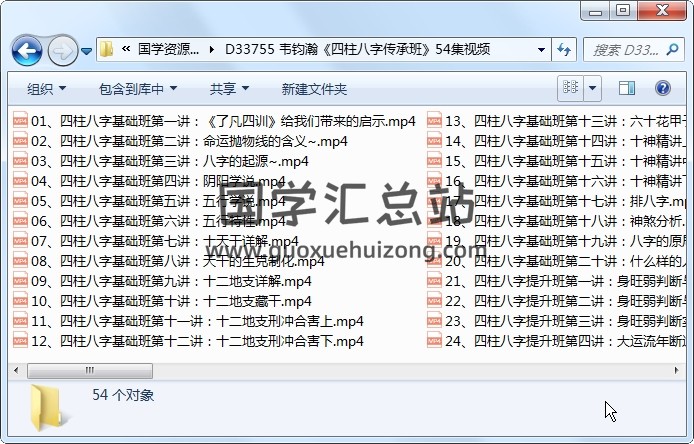Select MP4 icon of file 02
The width and height of the screenshot is (694, 444).
tap(20, 141)
